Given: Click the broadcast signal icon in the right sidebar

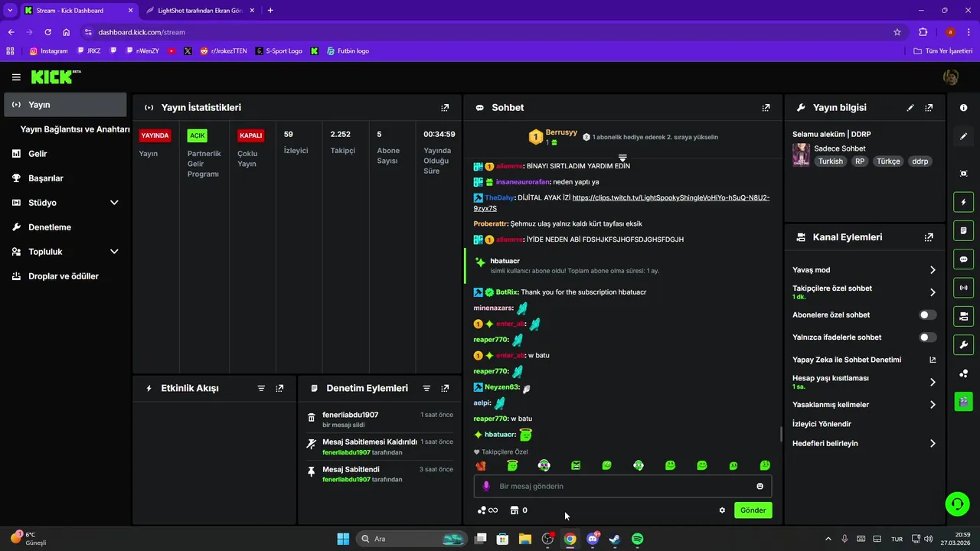Looking at the screenshot, I should coord(963,288).
